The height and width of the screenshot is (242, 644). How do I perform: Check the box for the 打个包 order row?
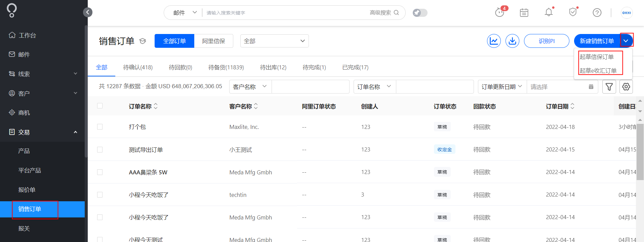tap(100, 127)
